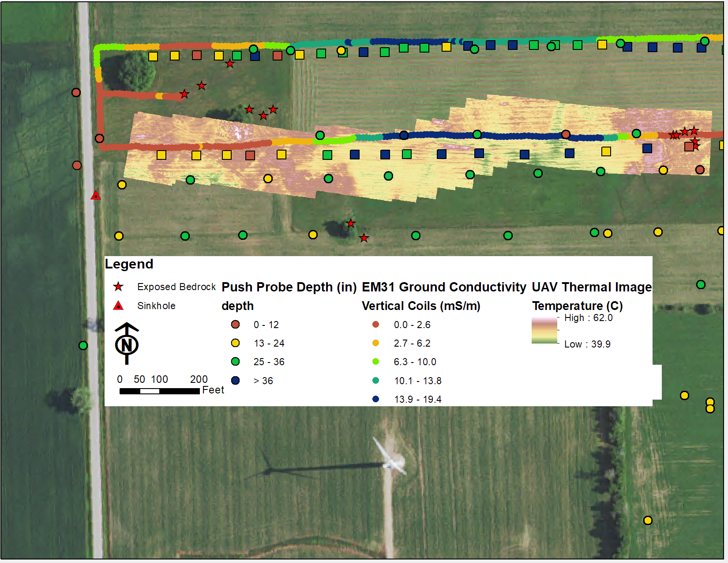Click the "13.9 - 19.4" conductivity legend dot
The width and height of the screenshot is (728, 563).
coord(375,399)
